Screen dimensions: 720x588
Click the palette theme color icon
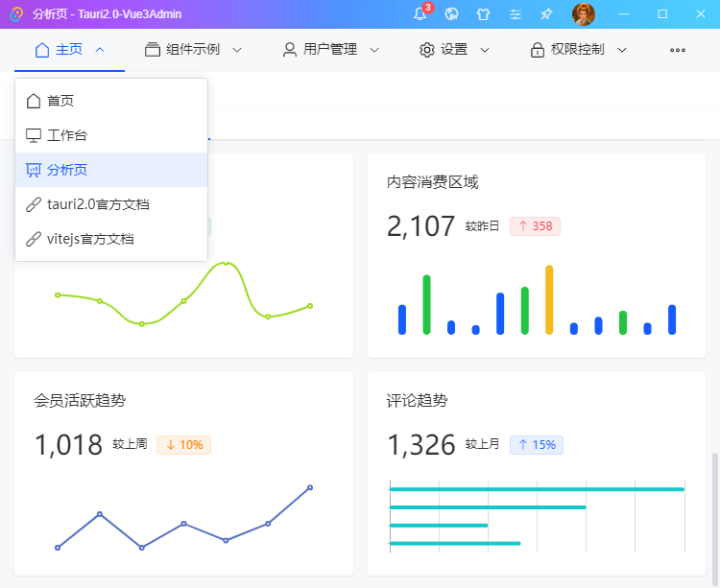tap(451, 13)
